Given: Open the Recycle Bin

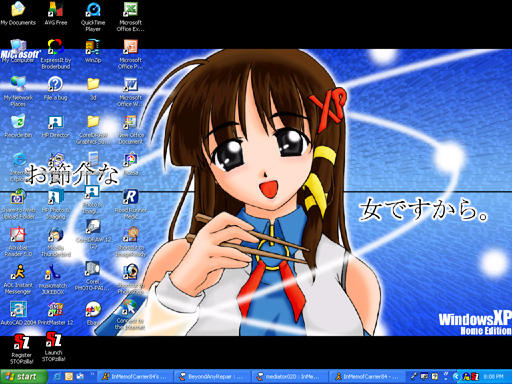Looking at the screenshot, I should tap(18, 122).
